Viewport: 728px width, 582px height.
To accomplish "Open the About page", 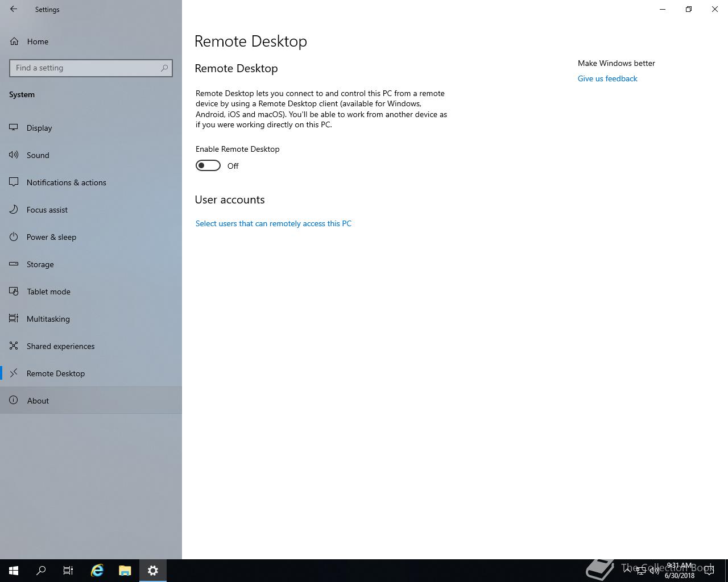I will pyautogui.click(x=91, y=401).
